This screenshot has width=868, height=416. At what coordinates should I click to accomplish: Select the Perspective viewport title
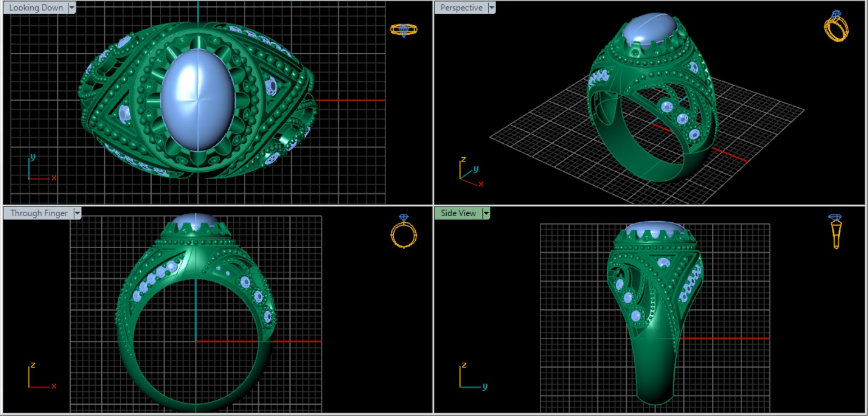click(x=461, y=8)
